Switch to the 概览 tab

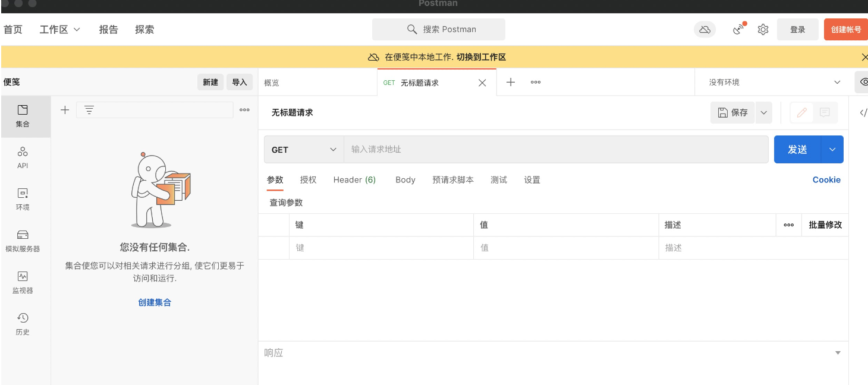(x=272, y=83)
